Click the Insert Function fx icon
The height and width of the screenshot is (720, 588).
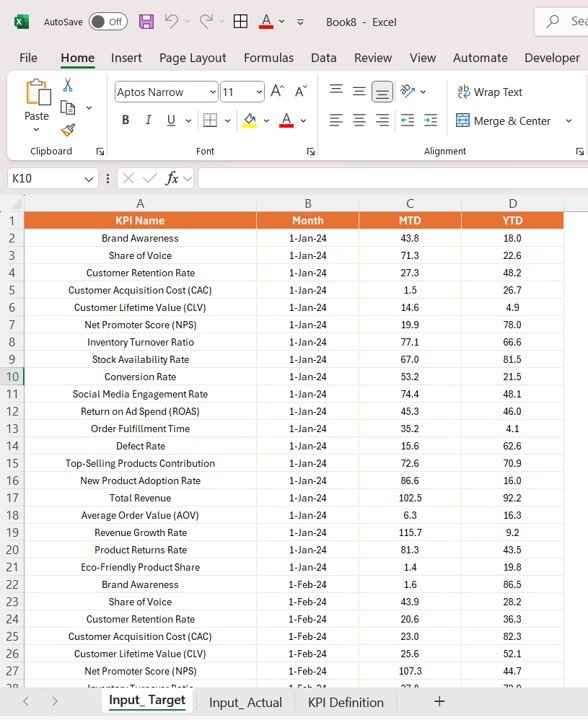[172, 178]
